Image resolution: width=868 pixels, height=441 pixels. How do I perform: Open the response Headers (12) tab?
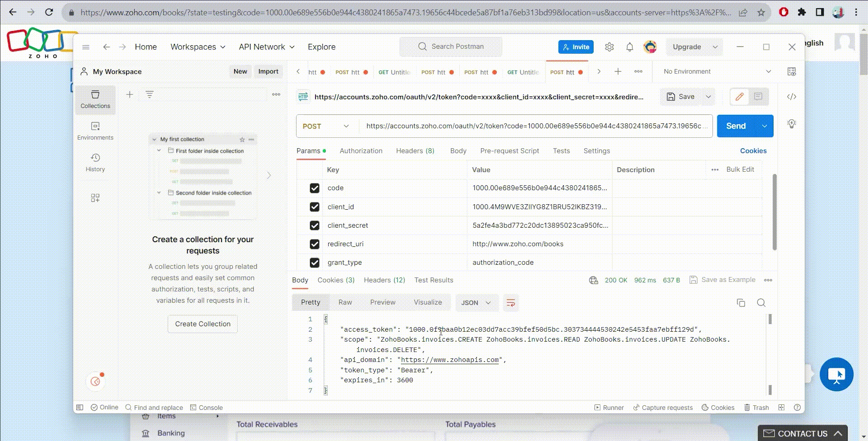tap(384, 280)
